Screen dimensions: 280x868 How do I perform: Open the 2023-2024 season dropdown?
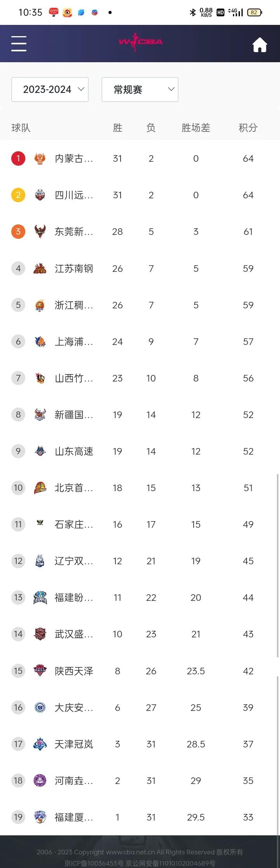50,89
